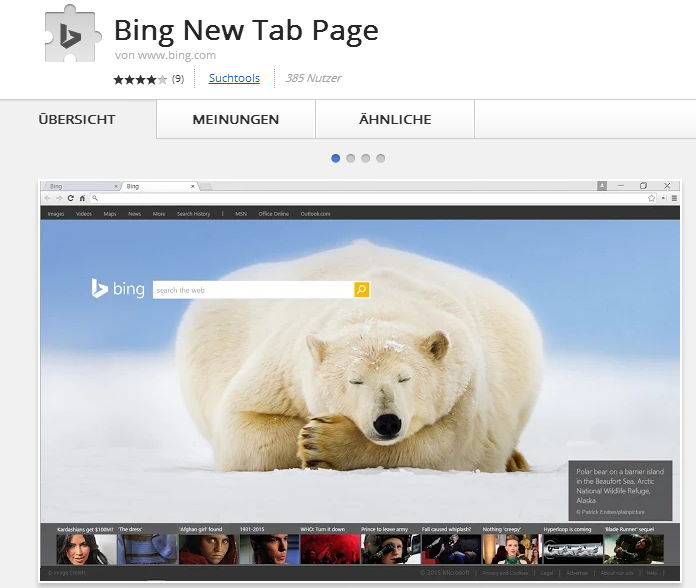Screen dimensions: 696x588
Task: Select the active 'Bing' tab in the preview
Action: [160, 186]
